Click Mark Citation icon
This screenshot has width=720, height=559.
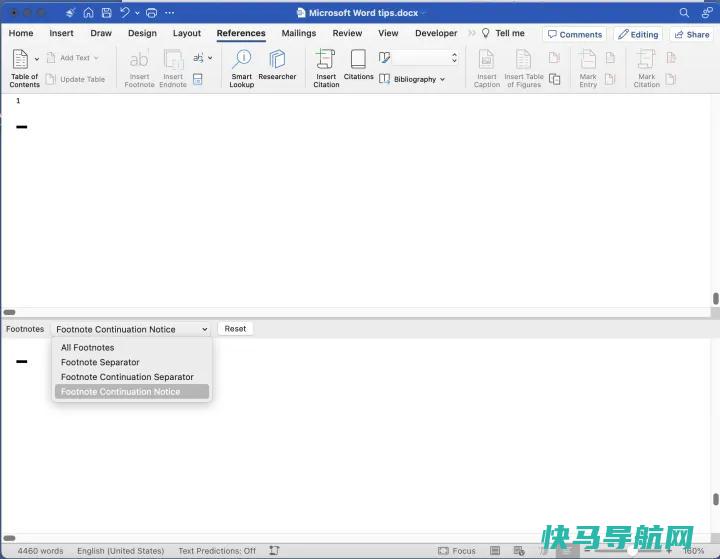[x=647, y=68]
